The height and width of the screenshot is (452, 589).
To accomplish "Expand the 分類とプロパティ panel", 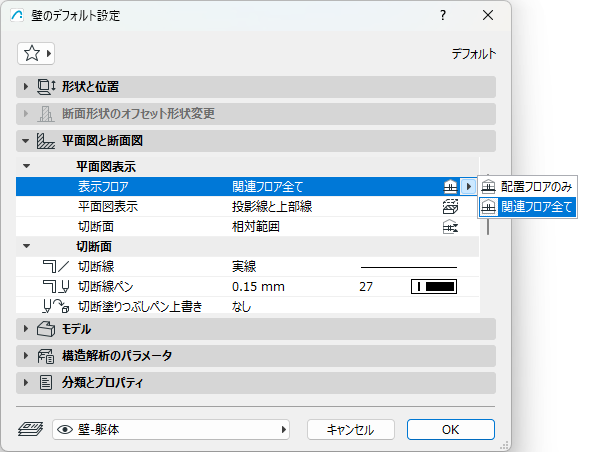I will point(26,383).
